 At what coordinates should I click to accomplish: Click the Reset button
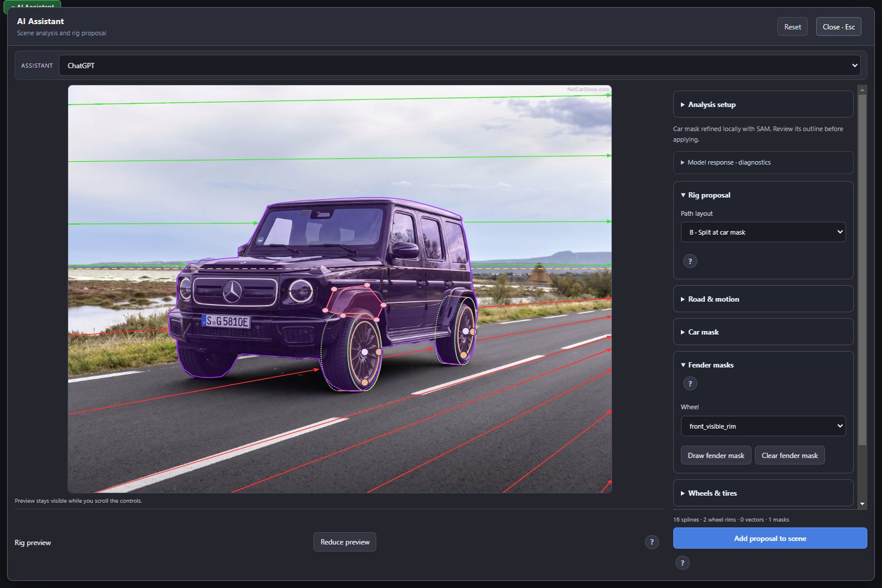792,26
